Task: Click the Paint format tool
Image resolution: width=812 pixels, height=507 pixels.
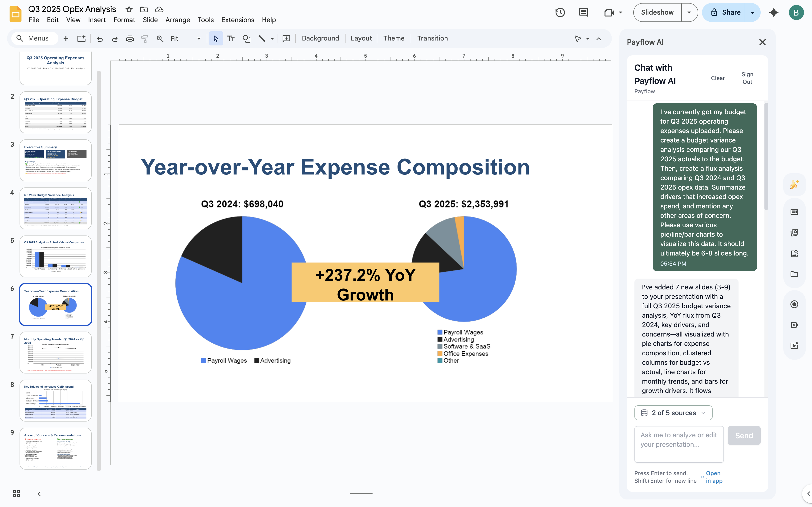Action: [145, 38]
